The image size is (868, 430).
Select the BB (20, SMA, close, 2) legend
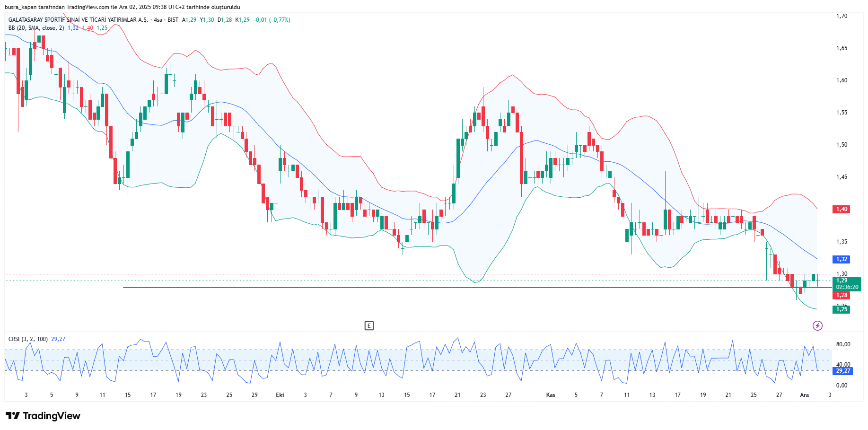[x=36, y=28]
